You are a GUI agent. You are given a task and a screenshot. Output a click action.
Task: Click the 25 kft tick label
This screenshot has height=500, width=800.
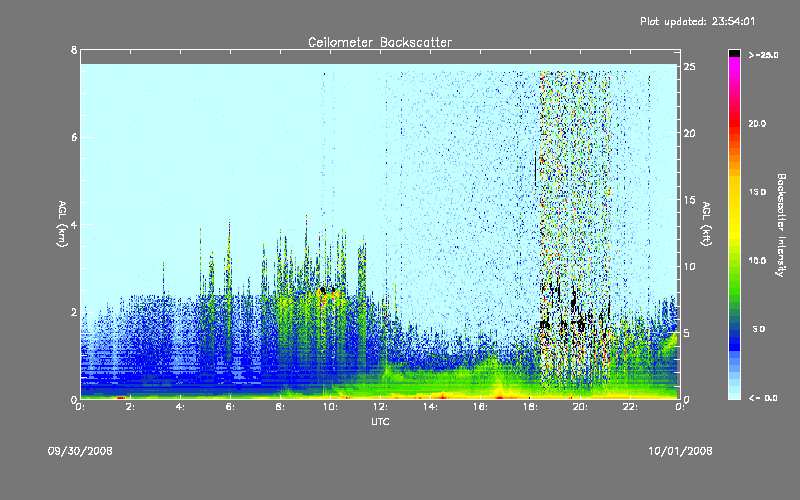click(689, 67)
